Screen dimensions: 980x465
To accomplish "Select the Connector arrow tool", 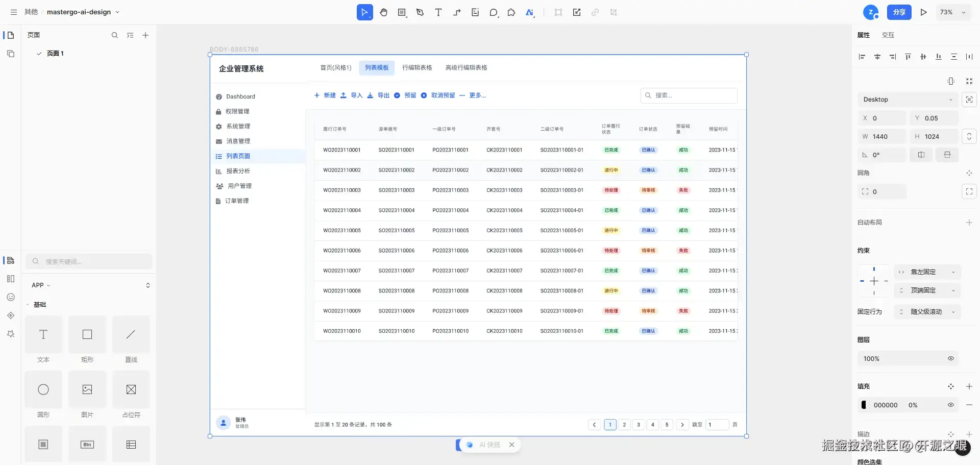I will click(x=457, y=12).
